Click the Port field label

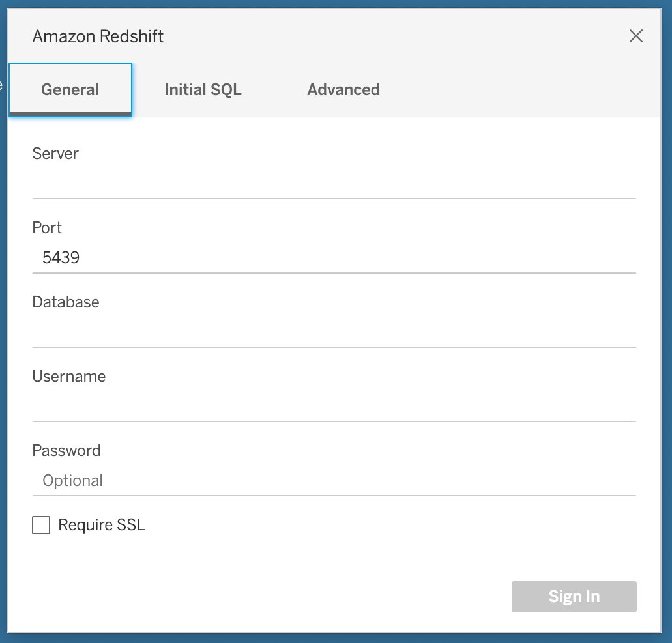point(47,227)
